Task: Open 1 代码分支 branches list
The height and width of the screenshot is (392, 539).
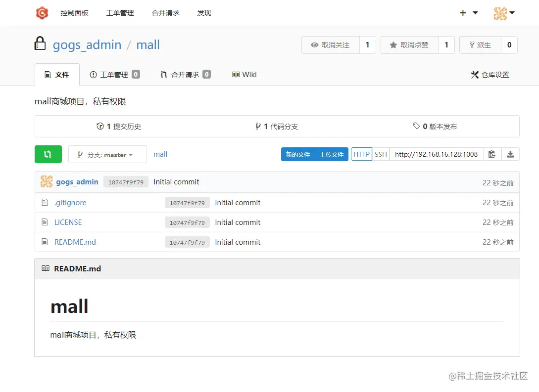Action: pyautogui.click(x=277, y=127)
